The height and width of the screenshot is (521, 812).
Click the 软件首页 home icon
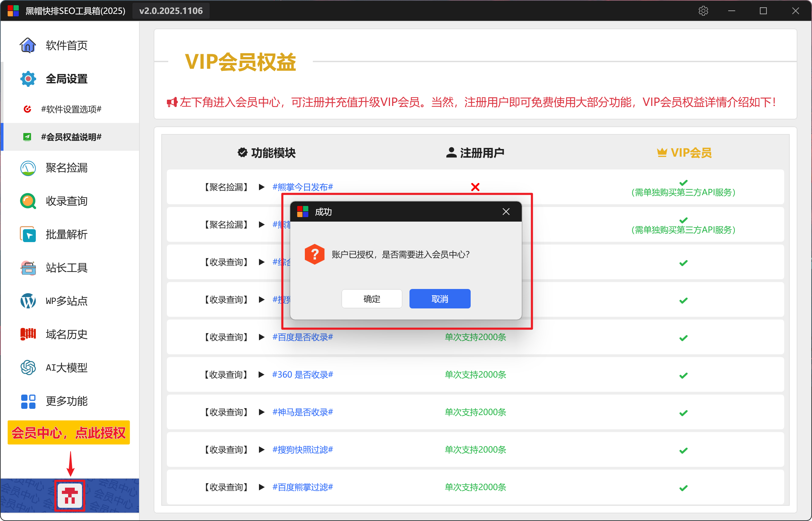(28, 45)
